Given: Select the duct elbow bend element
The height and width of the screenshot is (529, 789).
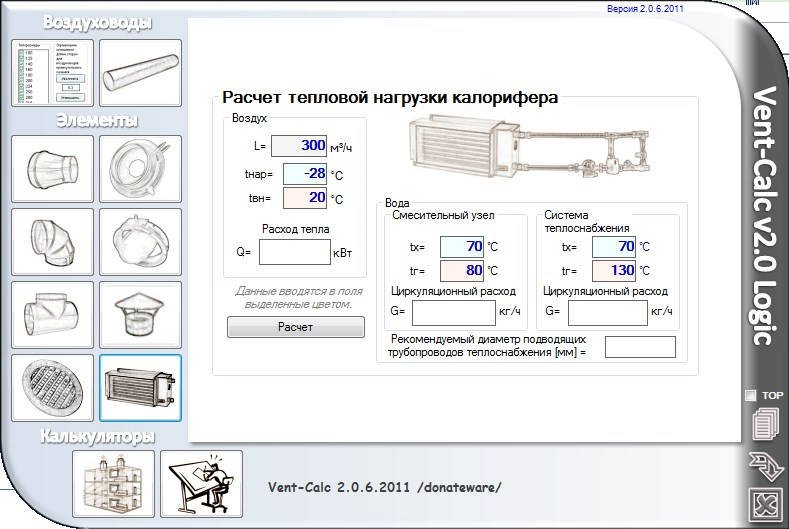Looking at the screenshot, I should pos(52,242).
